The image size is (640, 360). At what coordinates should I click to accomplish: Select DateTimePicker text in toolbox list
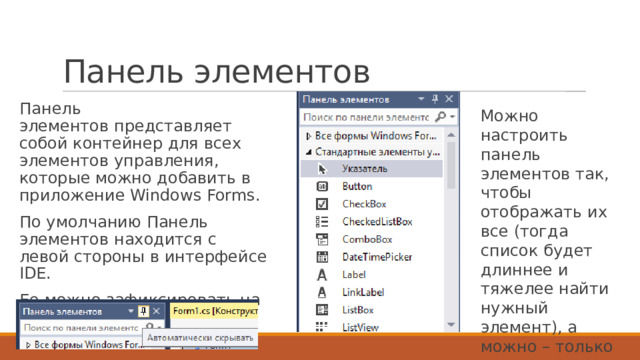[x=377, y=257]
